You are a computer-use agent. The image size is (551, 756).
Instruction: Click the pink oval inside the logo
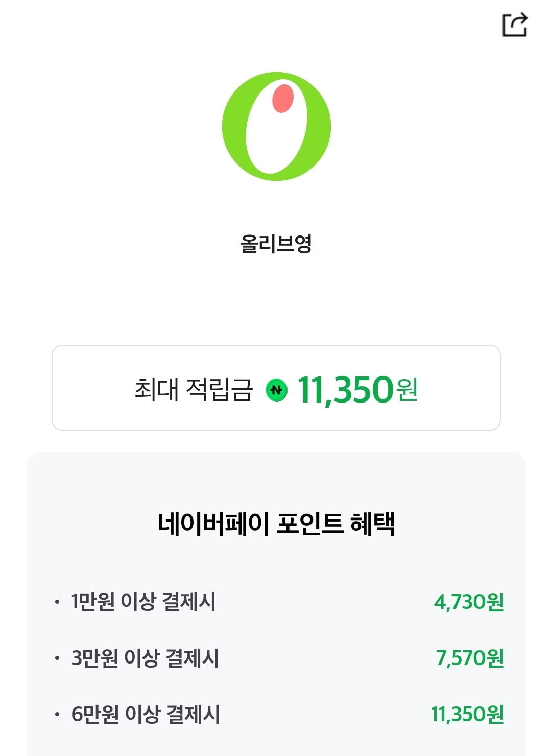(283, 98)
